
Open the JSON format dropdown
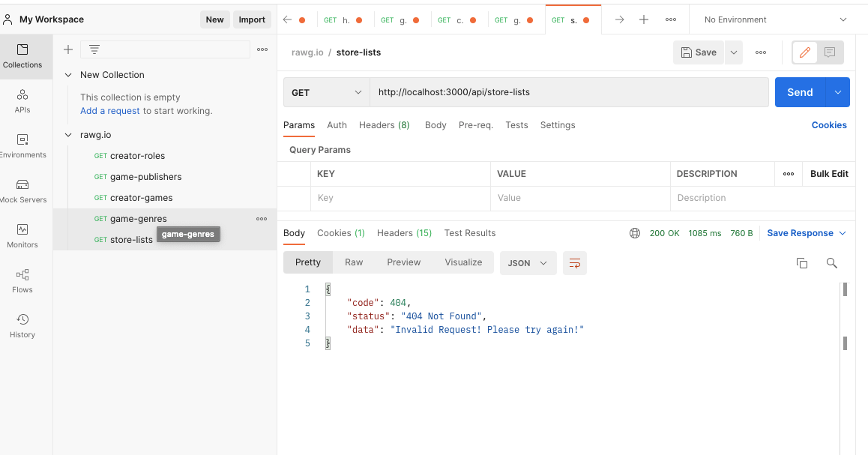pos(528,263)
